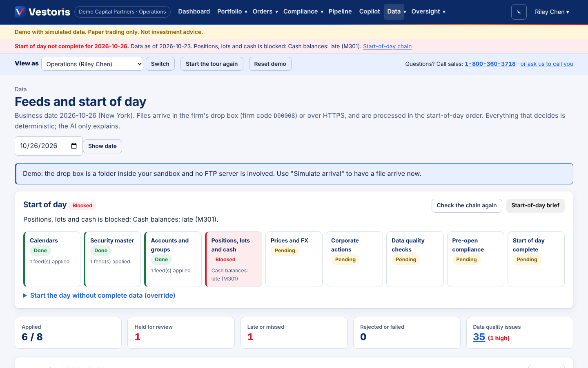Select the Pre-open compliance step card
This screenshot has width=588, height=368.
coord(476,259)
